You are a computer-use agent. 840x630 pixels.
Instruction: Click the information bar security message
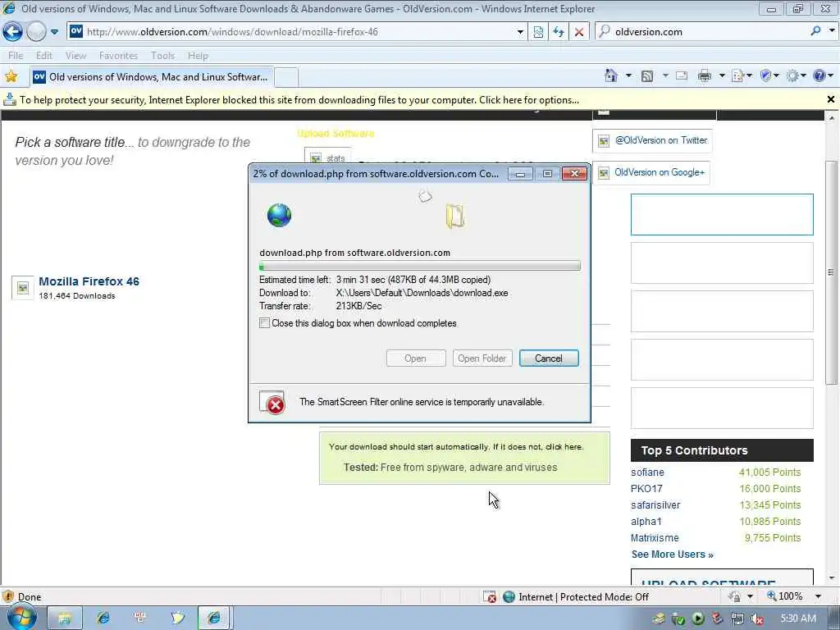coord(299,99)
